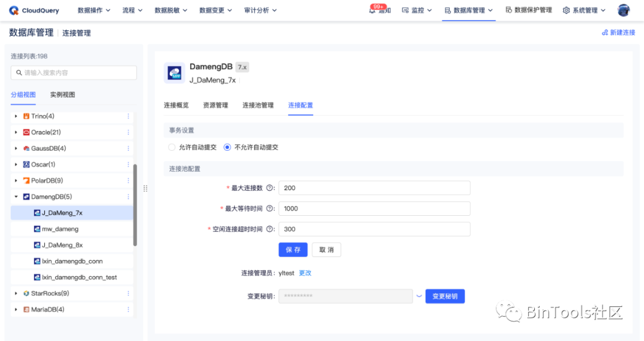Screen dimensions: 644x341
Task: Click the connection list scrollbar
Action: click(135, 205)
